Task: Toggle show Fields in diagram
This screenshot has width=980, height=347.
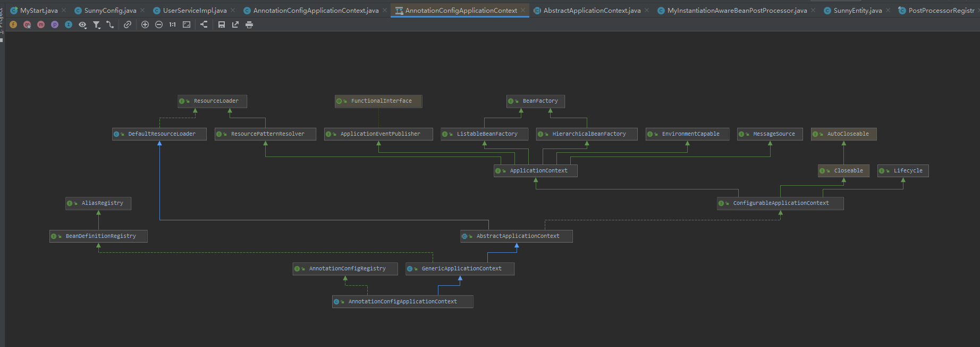Action: pyautogui.click(x=13, y=24)
